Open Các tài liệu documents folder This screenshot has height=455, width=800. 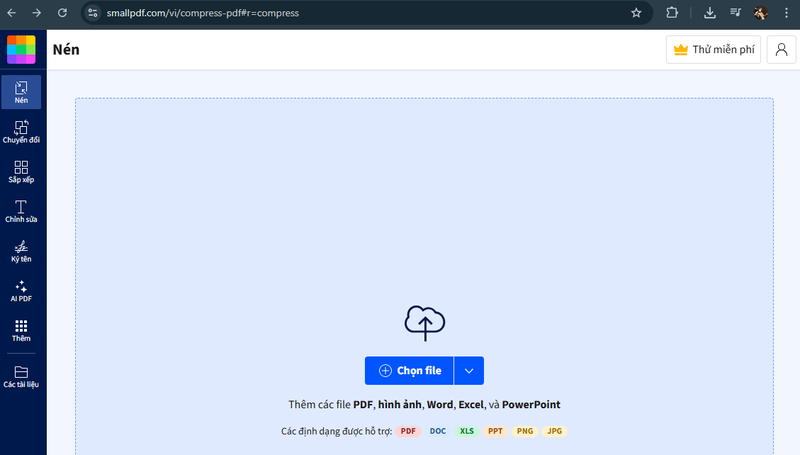(21, 376)
